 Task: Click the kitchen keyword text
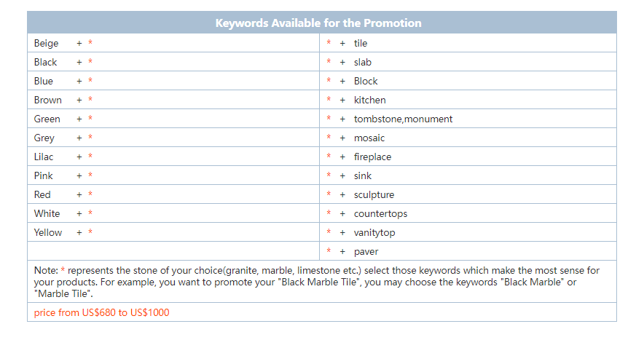tap(369, 100)
